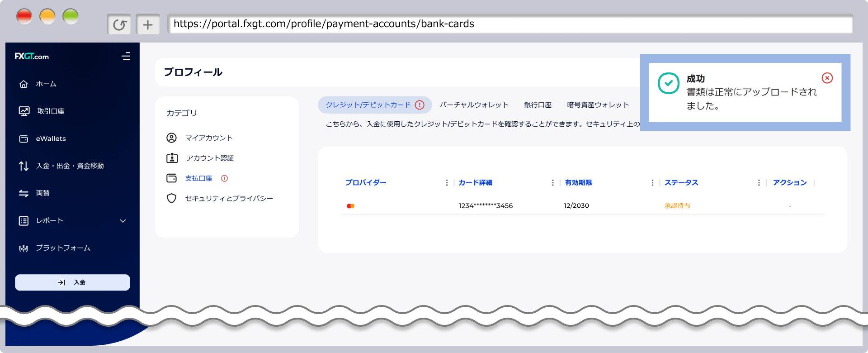The height and width of the screenshot is (353, 868).
Task: Select セキュリティとプライバシー category
Action: click(x=229, y=198)
